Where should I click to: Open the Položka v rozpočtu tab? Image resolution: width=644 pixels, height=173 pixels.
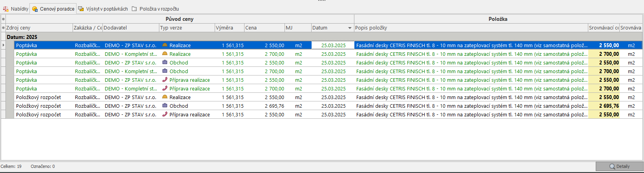159,9
